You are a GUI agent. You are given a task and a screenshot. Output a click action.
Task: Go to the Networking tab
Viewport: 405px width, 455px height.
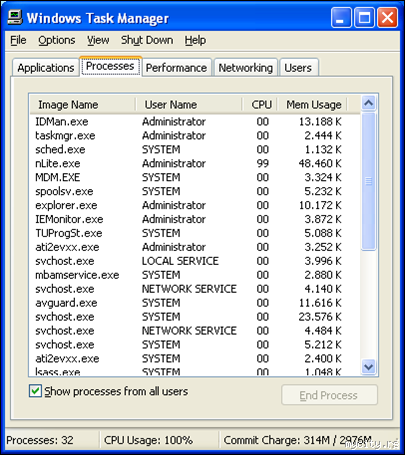click(x=245, y=68)
